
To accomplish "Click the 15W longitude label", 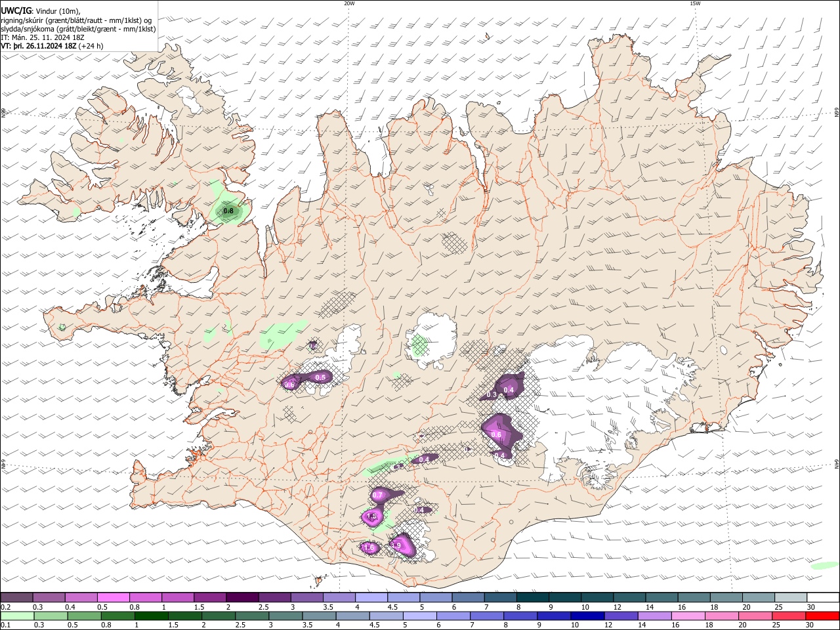I will pyautogui.click(x=695, y=3).
